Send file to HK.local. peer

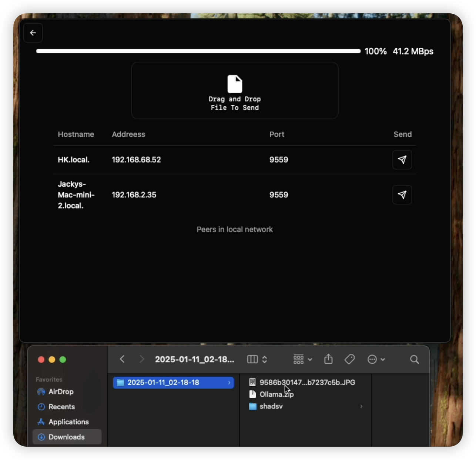(x=402, y=160)
